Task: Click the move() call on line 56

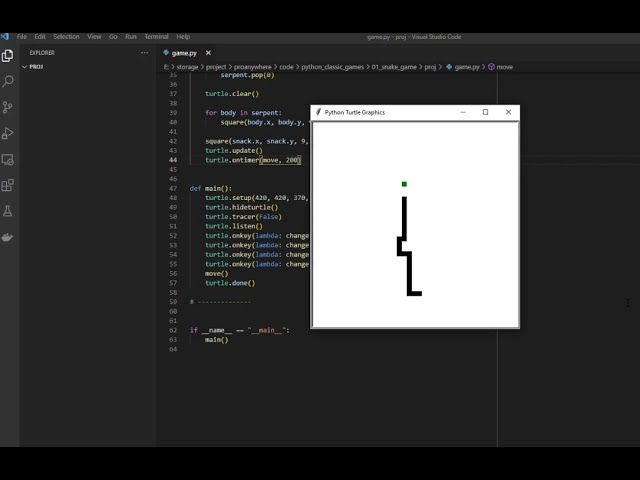Action: point(217,273)
